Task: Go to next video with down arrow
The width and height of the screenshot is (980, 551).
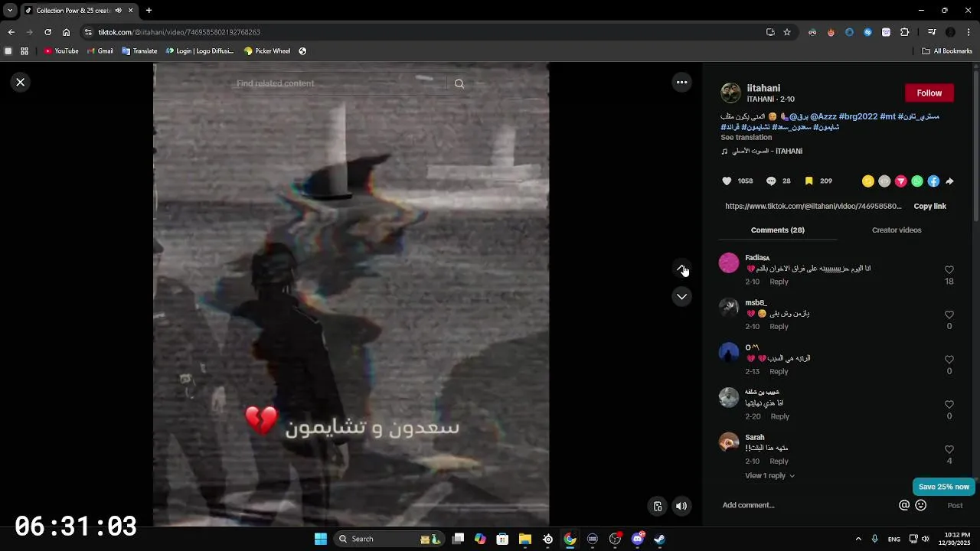Action: click(x=681, y=297)
